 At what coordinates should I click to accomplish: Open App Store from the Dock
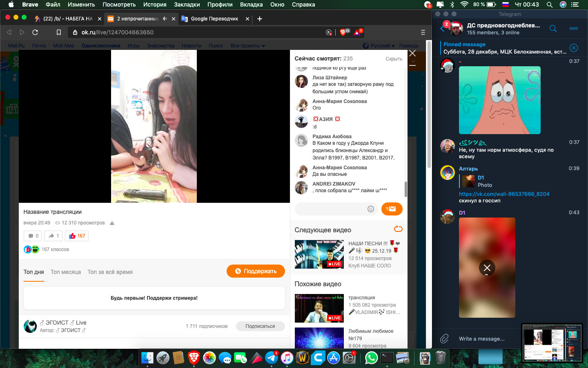334,358
